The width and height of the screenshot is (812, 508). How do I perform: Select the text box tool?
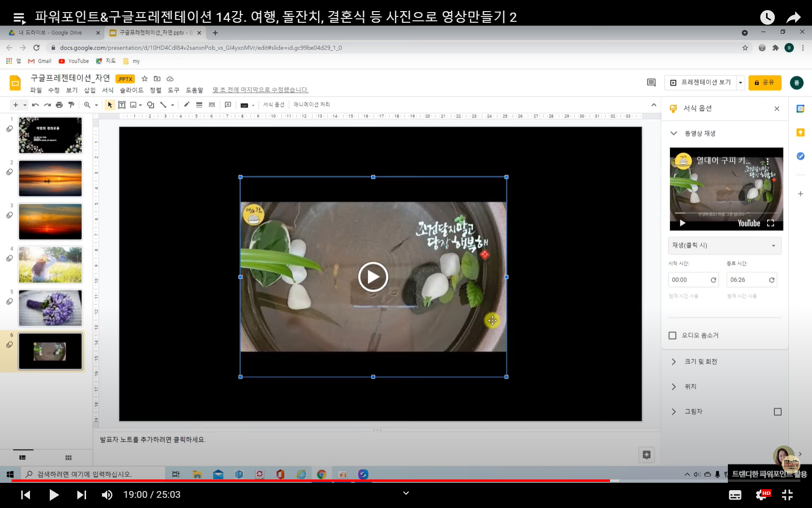point(122,105)
